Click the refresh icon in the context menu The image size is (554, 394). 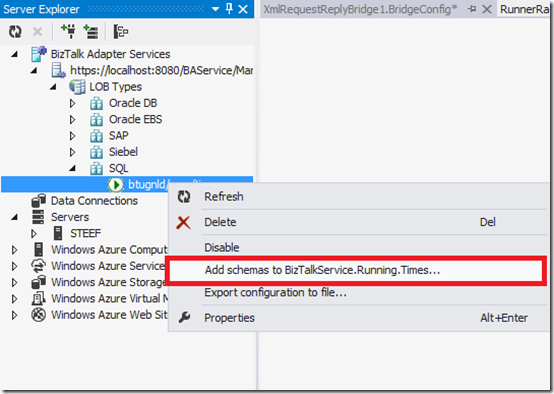click(184, 197)
